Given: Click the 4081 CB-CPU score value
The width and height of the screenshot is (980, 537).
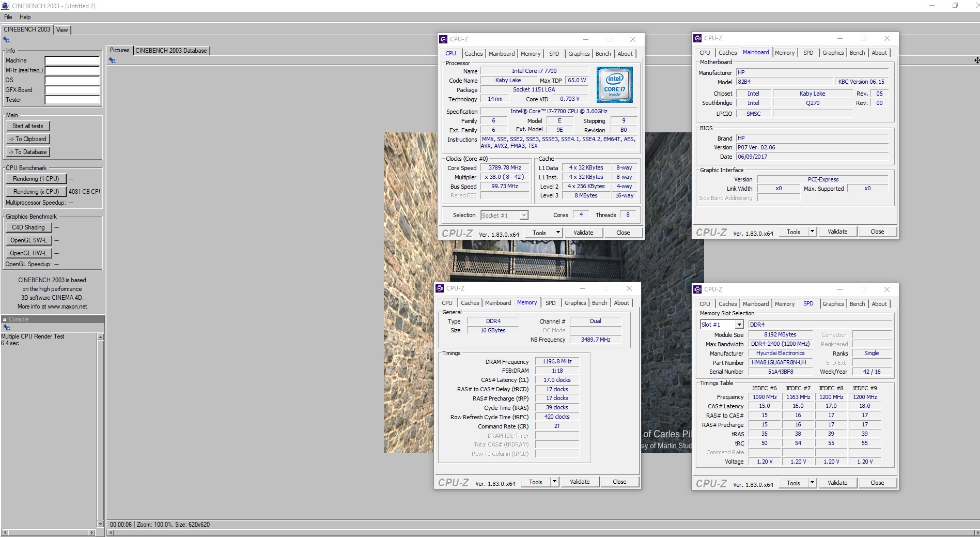Looking at the screenshot, I should tap(84, 192).
